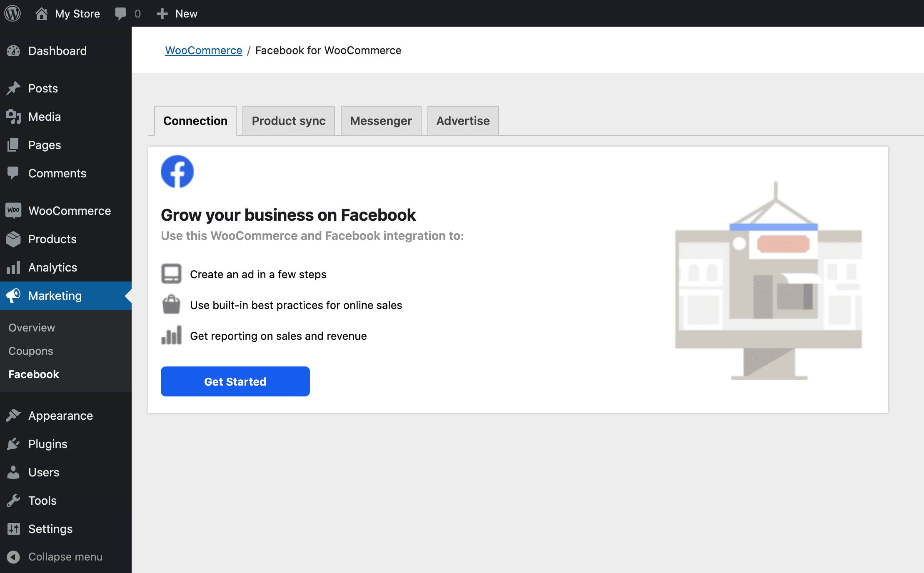Screen dimensions: 924x573
Task: Click the Appearance paintbrush icon
Action: (x=13, y=416)
